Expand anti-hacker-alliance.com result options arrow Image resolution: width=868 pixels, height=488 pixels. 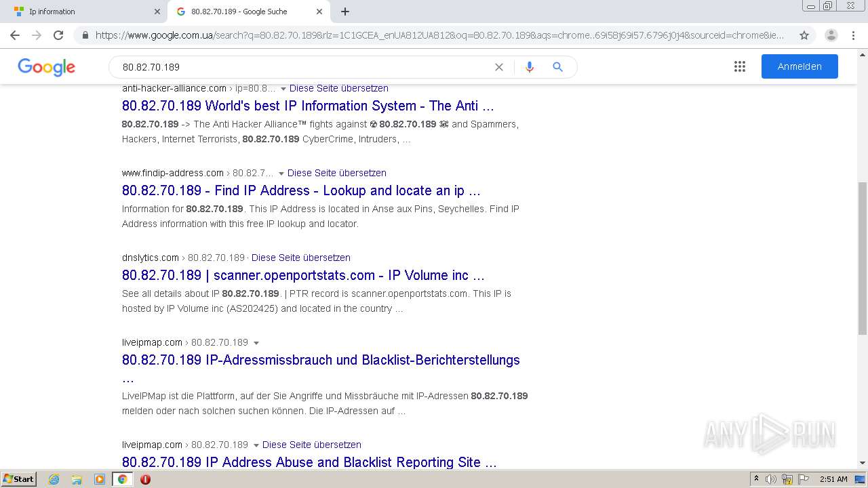coord(283,89)
